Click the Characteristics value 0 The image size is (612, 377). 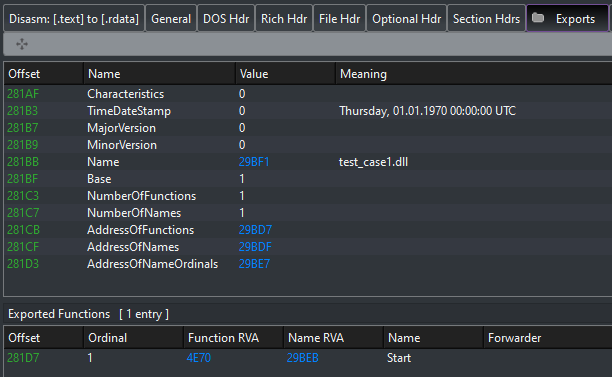[242, 94]
